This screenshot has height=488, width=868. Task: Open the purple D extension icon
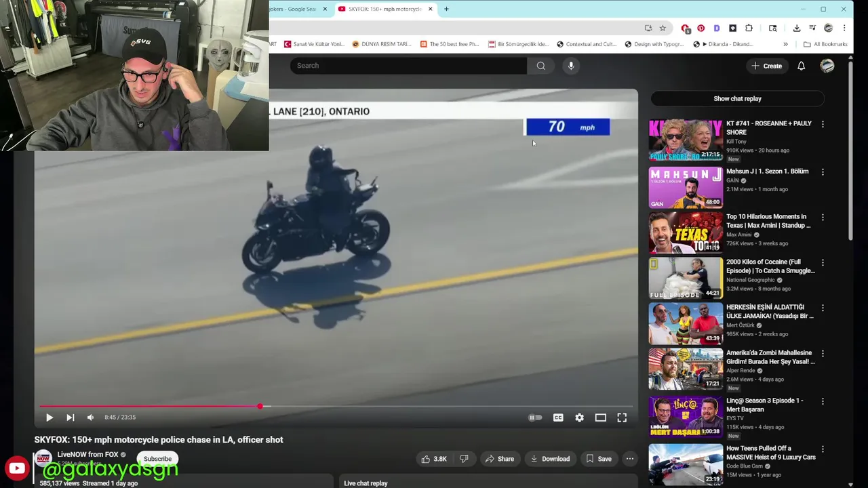[717, 28]
